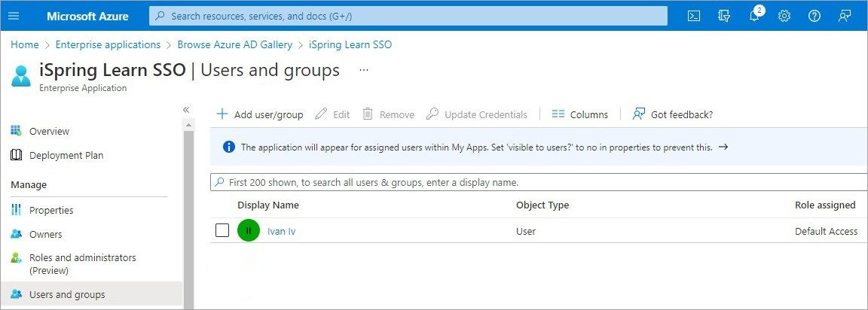Viewport: 868px width, 310px height.
Task: Tick the checkbox for Ivan Iv
Action: coord(222,230)
